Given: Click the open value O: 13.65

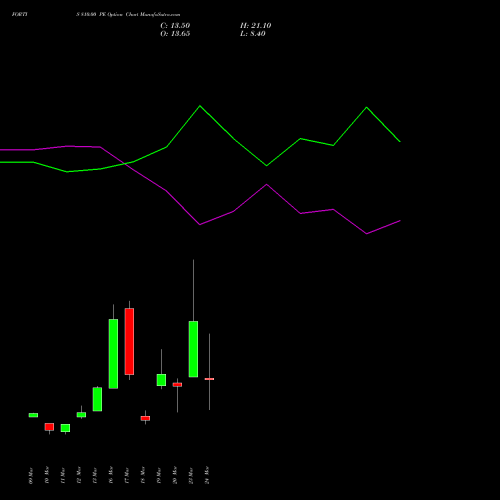Looking at the screenshot, I should coord(175,34).
